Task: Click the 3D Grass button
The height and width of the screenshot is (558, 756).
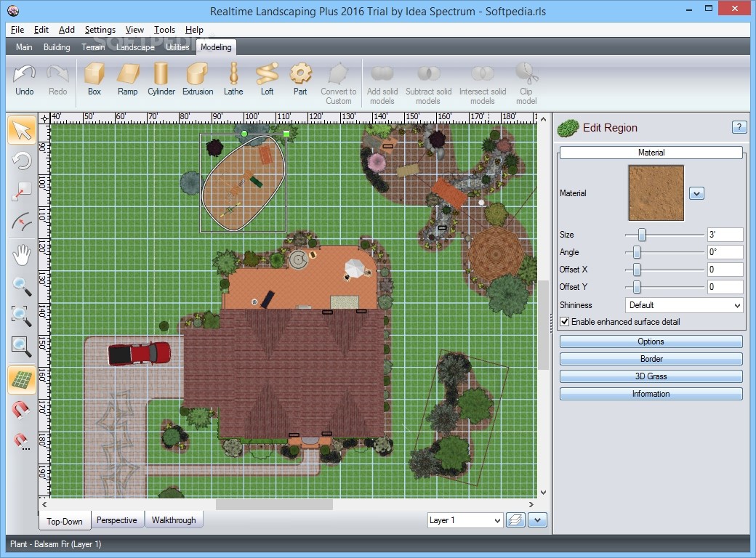Action: click(x=651, y=376)
